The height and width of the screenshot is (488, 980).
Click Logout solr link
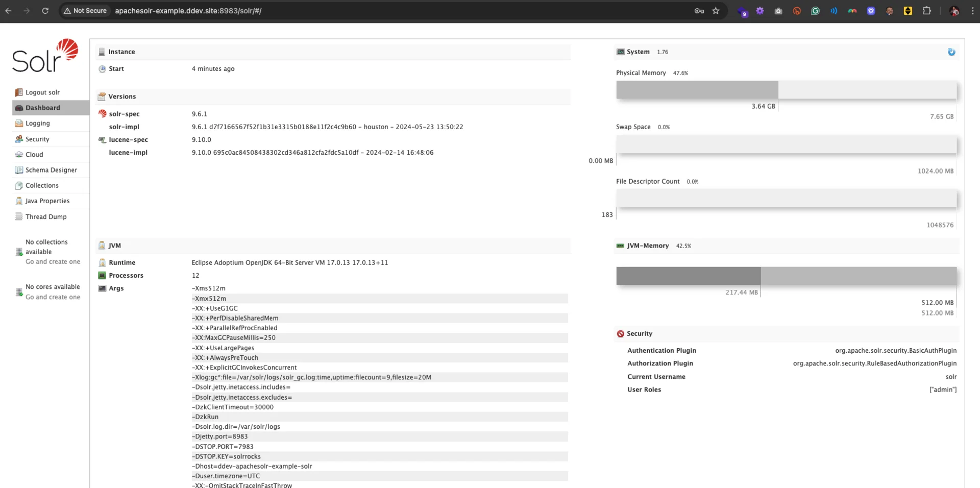(x=43, y=92)
